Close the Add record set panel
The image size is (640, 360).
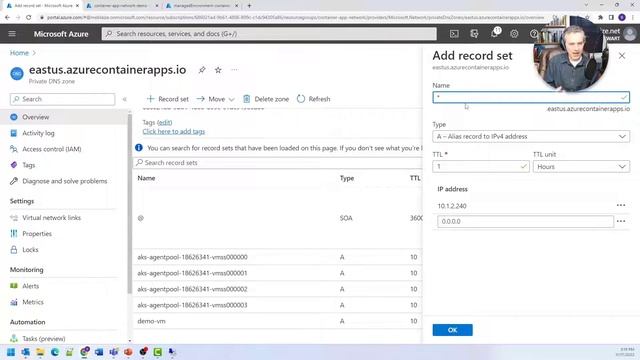click(622, 56)
